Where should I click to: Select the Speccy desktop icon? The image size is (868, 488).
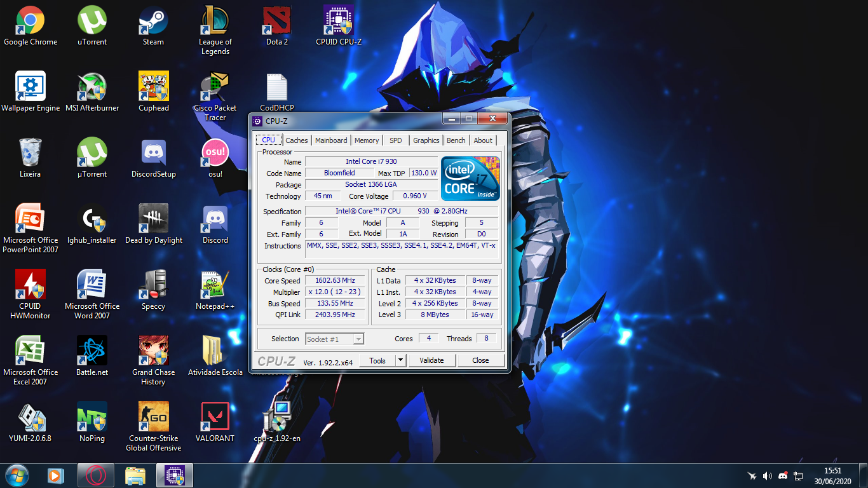[154, 291]
